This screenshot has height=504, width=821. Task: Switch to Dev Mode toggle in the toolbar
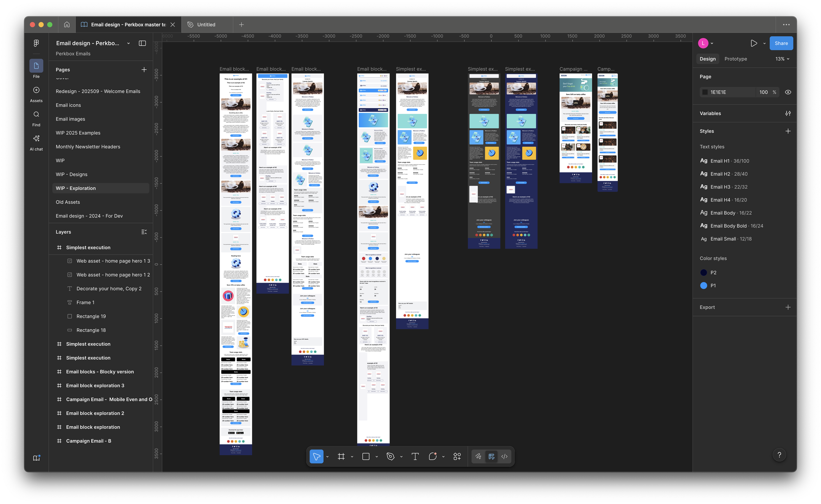[504, 456]
